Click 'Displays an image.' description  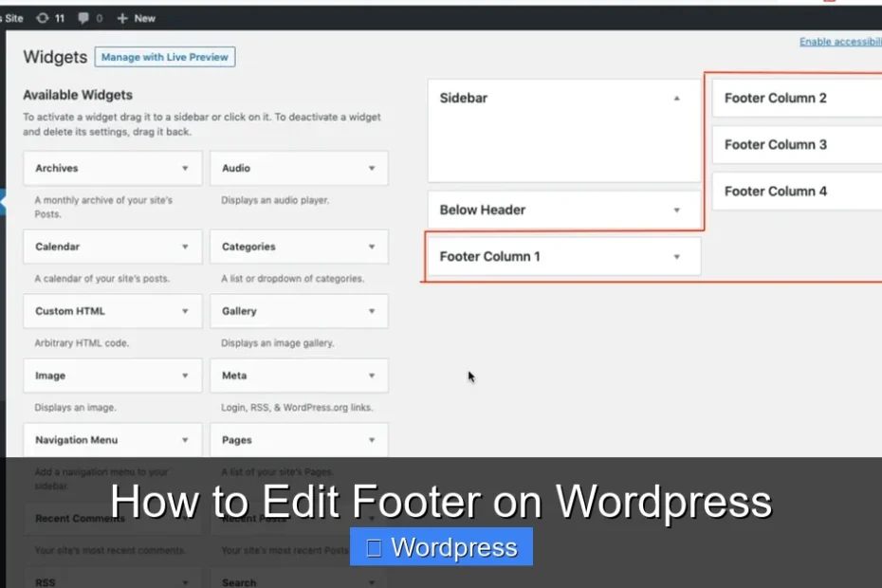click(x=75, y=408)
